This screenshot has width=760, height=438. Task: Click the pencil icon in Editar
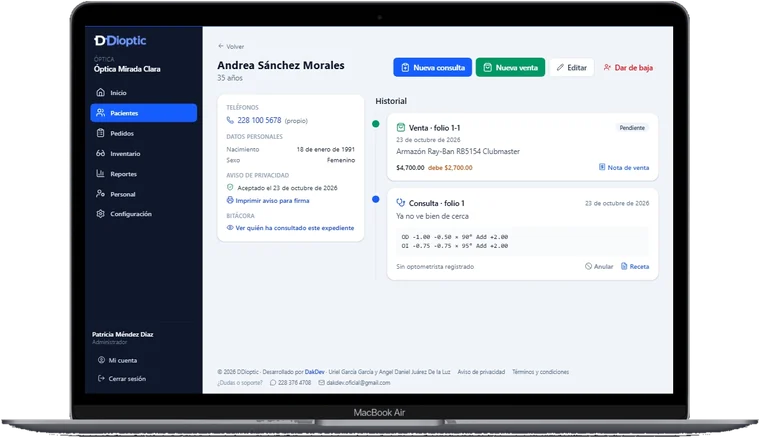(560, 67)
